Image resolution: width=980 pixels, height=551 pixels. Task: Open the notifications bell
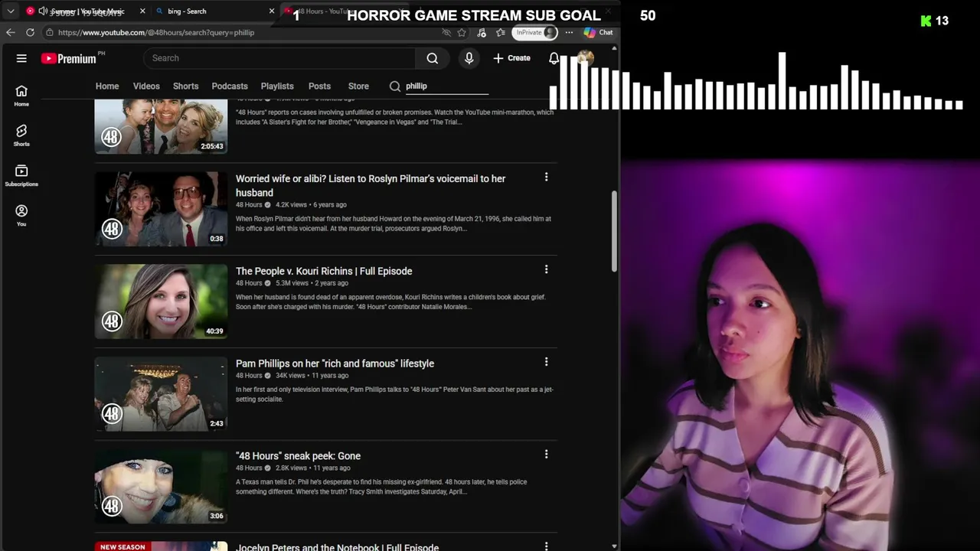(554, 58)
